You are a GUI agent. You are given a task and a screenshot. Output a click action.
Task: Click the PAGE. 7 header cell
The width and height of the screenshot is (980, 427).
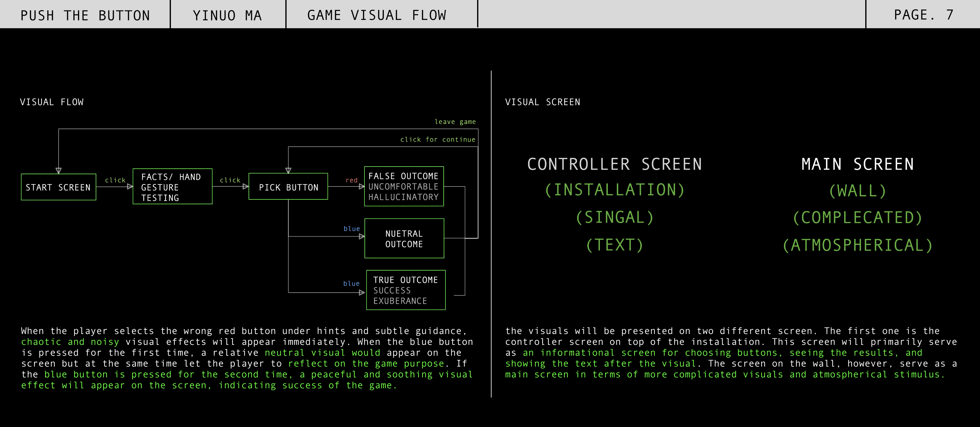click(923, 15)
